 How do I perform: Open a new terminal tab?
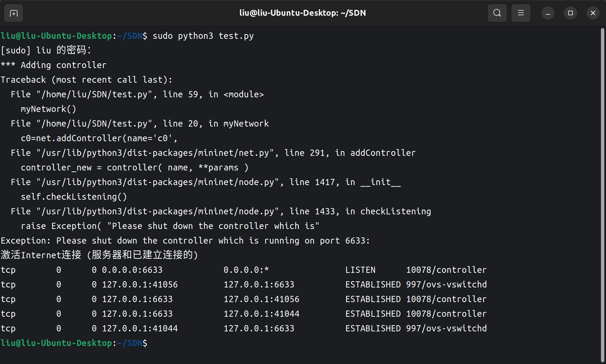pyautogui.click(x=14, y=13)
